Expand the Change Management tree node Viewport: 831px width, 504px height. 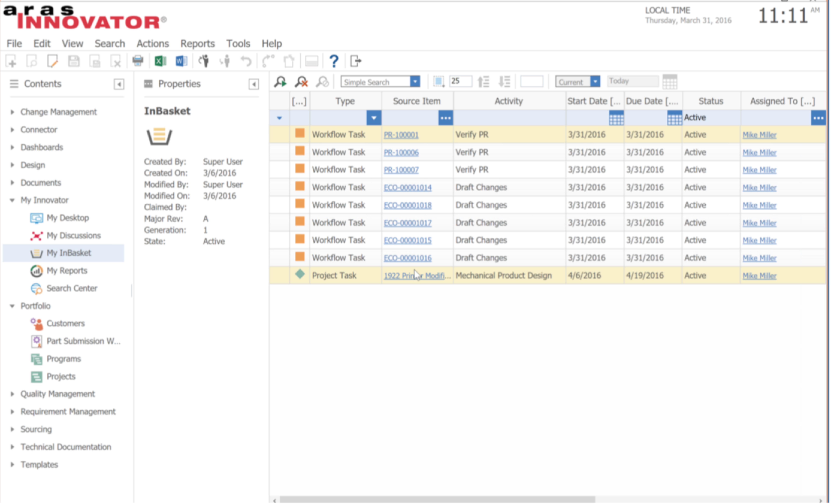click(x=12, y=112)
